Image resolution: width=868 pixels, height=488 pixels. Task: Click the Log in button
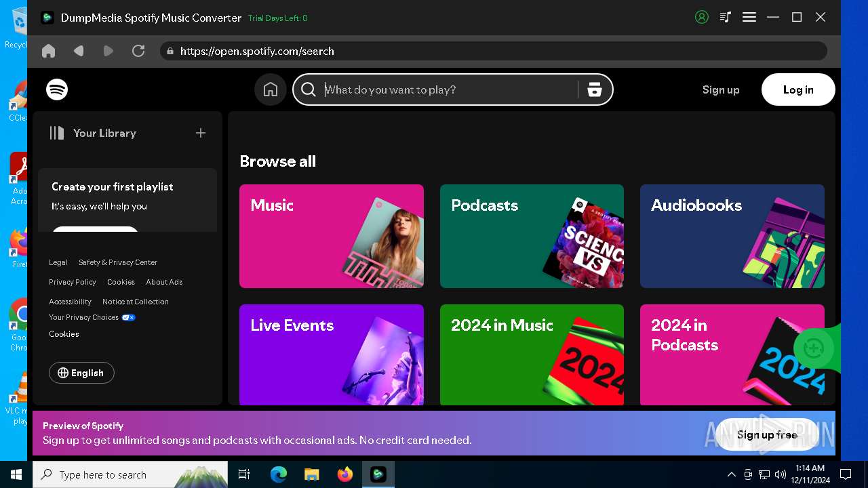pos(798,89)
